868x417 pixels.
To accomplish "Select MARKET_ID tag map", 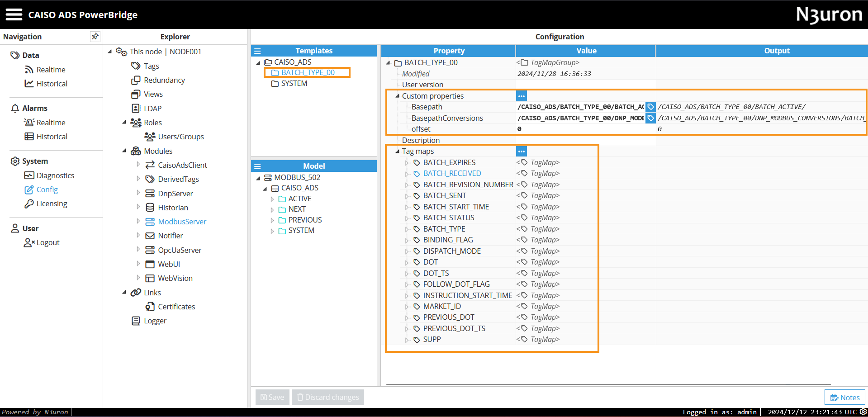I will click(x=437, y=306).
